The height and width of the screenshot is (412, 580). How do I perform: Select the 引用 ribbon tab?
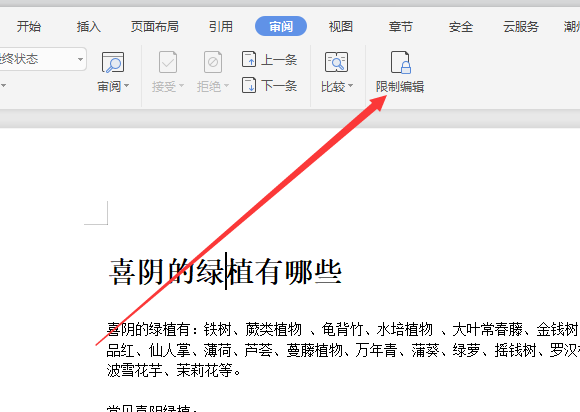click(x=221, y=27)
